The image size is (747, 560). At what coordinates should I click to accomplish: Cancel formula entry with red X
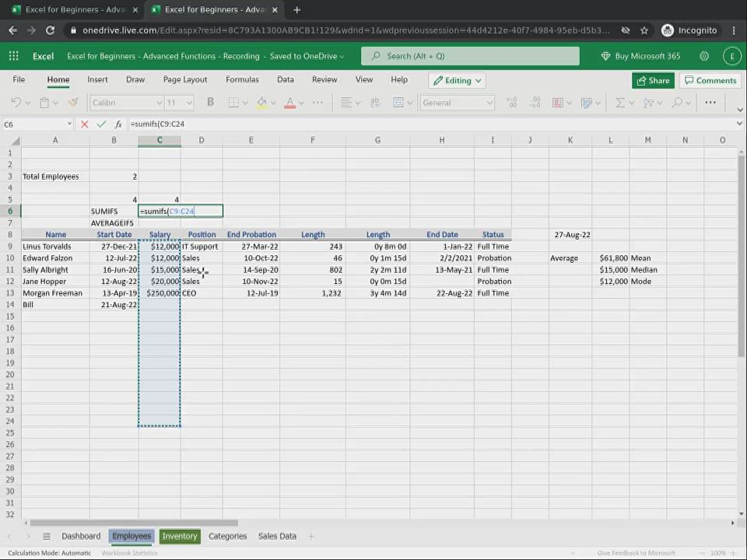[x=84, y=124]
